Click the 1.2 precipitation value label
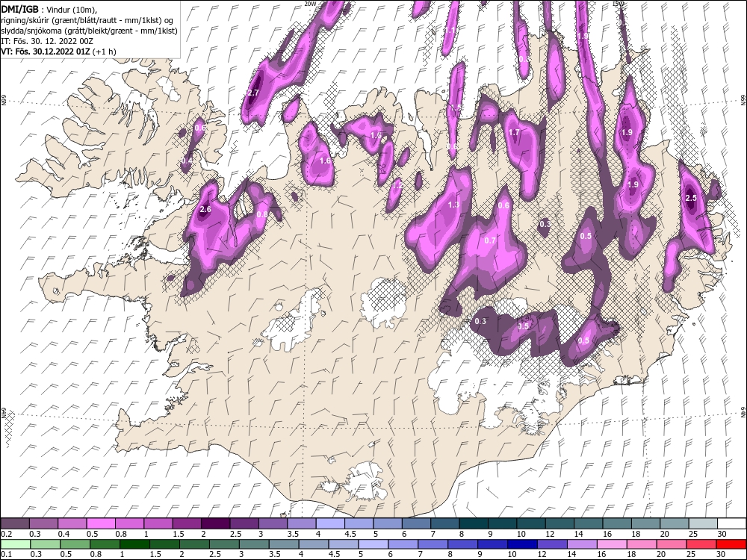Image resolution: width=747 pixels, height=560 pixels. pos(397,186)
